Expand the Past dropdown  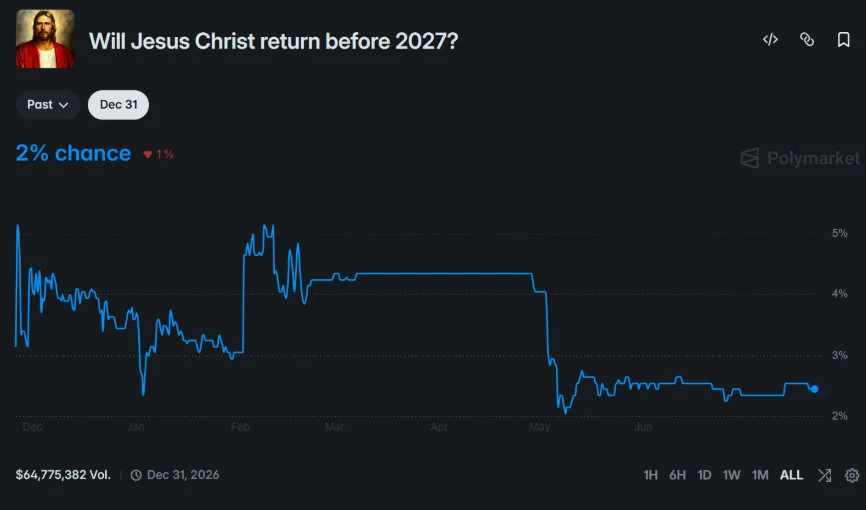(47, 104)
